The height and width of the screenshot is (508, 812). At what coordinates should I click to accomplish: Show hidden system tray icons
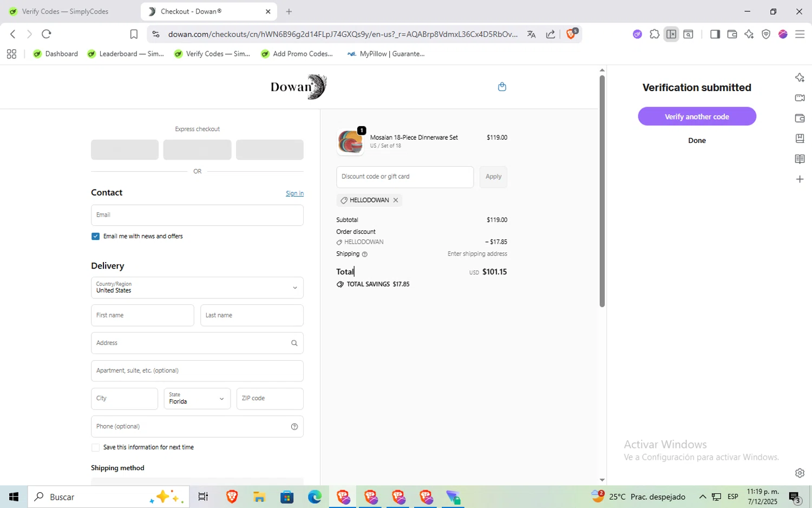[703, 497]
